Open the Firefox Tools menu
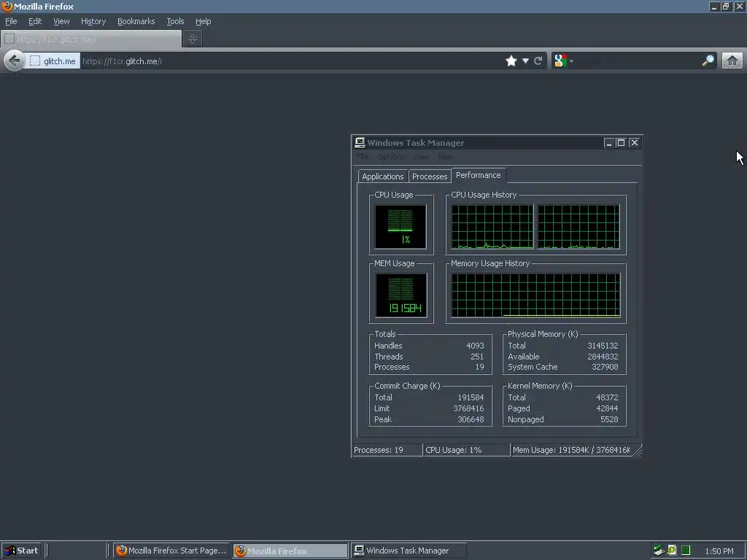The width and height of the screenshot is (747, 560). tap(175, 21)
